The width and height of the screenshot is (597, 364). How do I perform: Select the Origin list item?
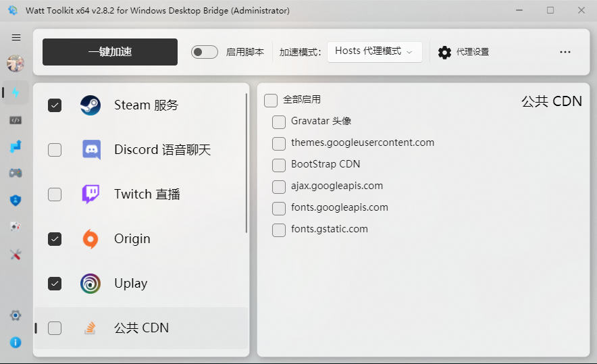pos(141,239)
